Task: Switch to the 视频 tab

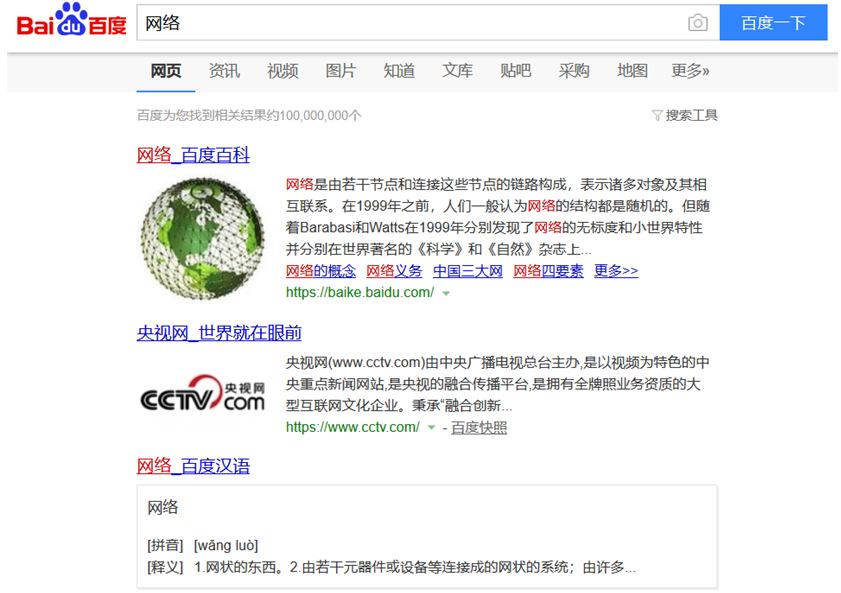Action: tap(282, 71)
